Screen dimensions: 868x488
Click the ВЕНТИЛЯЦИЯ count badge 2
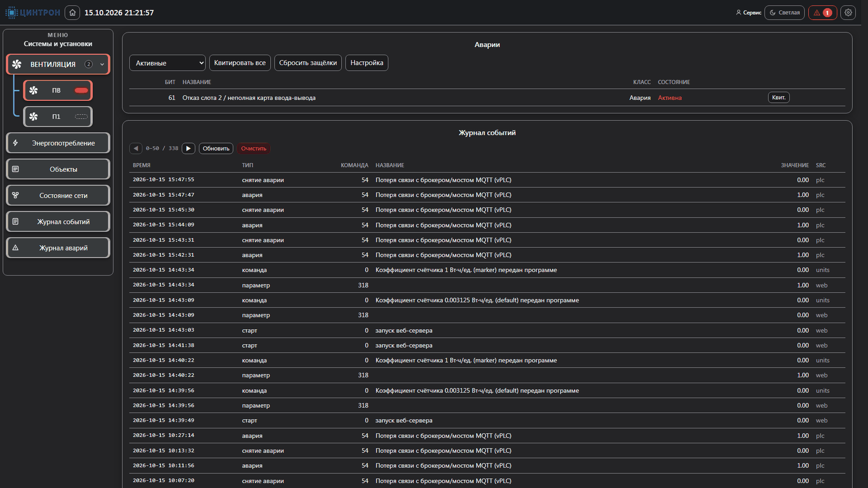88,65
